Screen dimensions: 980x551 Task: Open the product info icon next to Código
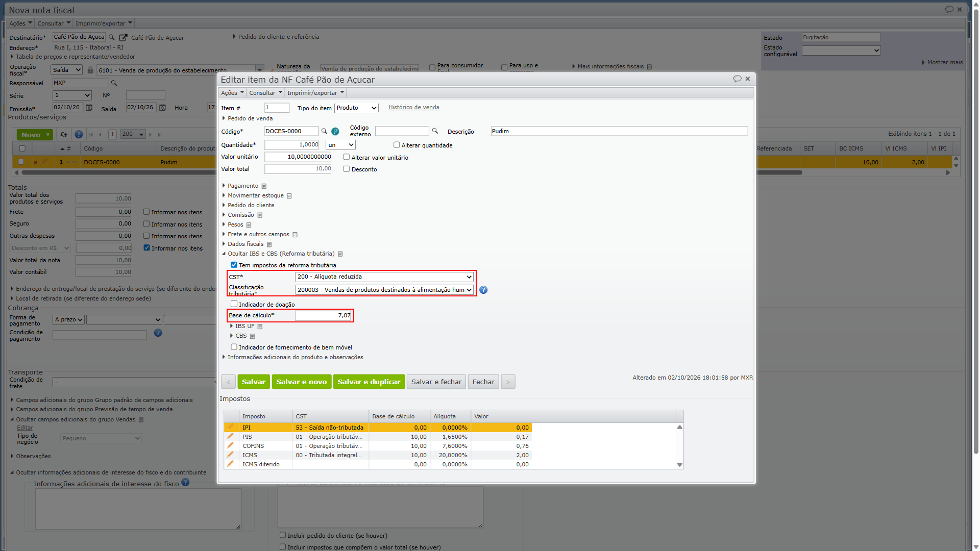[335, 131]
